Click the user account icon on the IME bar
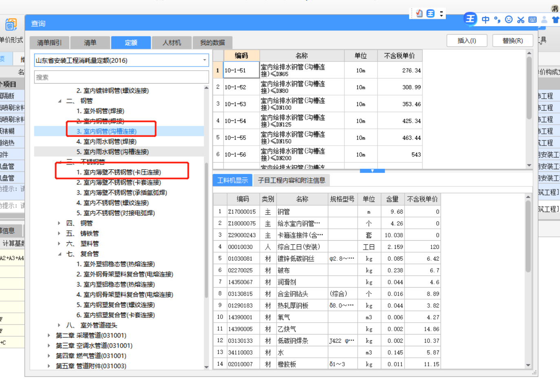The height and width of the screenshot is (392, 560). (x=544, y=20)
